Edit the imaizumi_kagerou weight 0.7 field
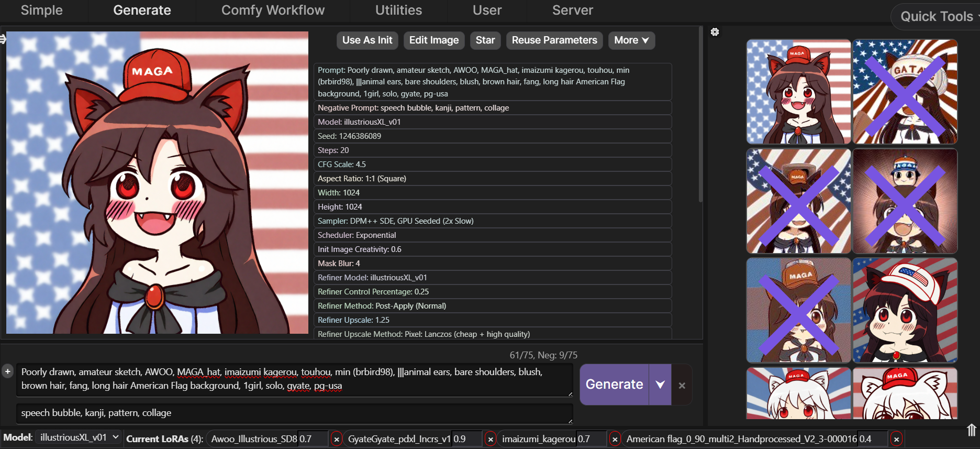The image size is (980, 449). pyautogui.click(x=592, y=439)
